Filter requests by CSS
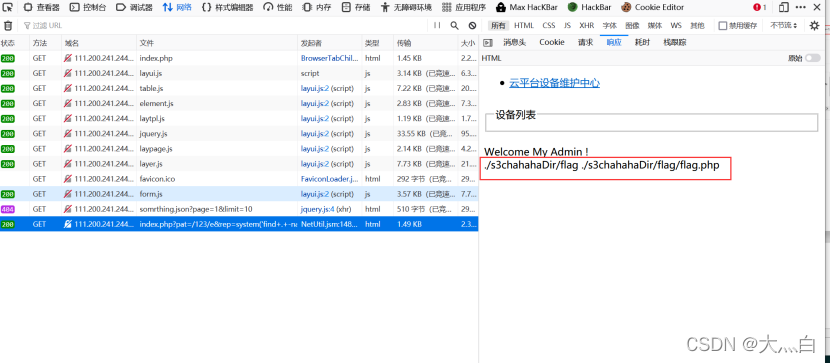830x363 pixels. click(x=549, y=25)
